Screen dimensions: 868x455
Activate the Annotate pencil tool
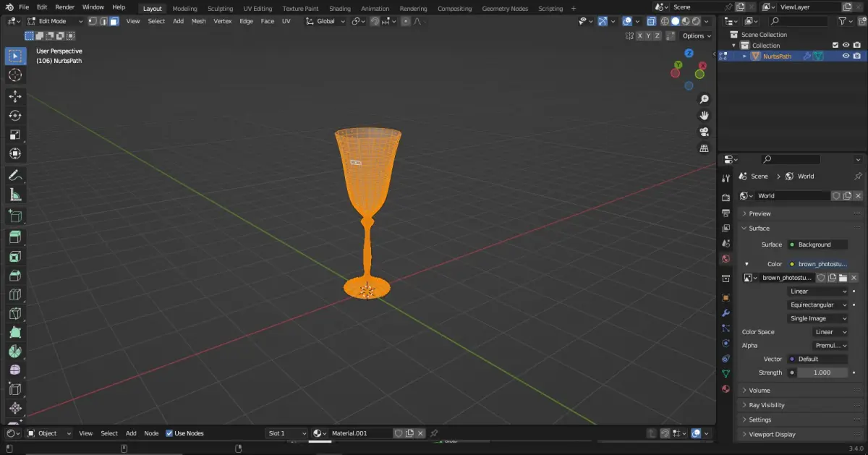(15, 175)
